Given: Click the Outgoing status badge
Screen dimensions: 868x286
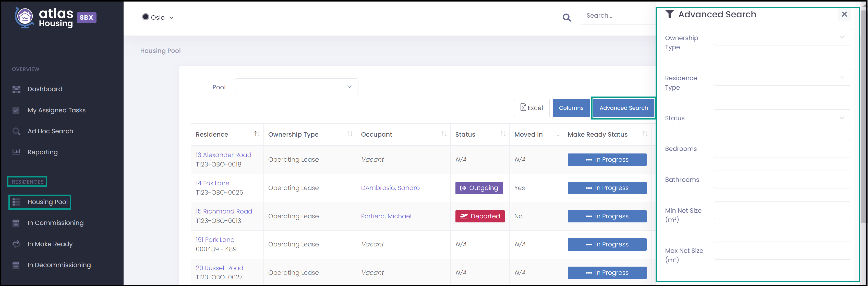Looking at the screenshot, I should (x=479, y=188).
